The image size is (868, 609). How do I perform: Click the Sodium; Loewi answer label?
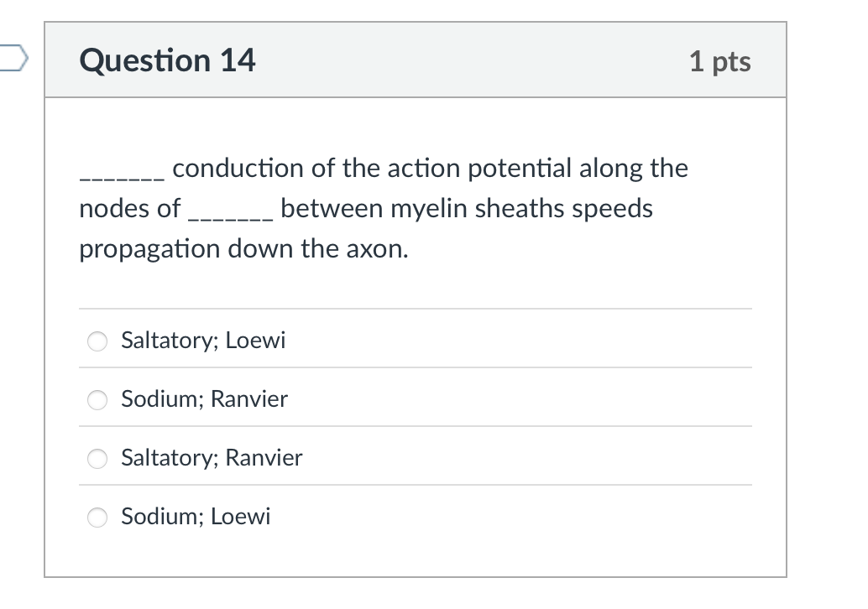click(x=196, y=517)
